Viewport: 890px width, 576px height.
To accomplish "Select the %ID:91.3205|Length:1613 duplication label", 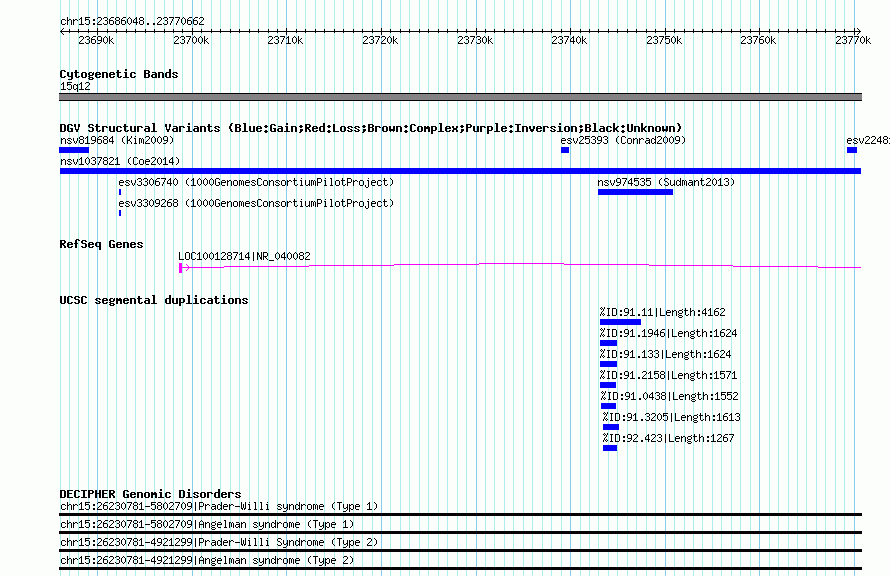I will tap(671, 417).
